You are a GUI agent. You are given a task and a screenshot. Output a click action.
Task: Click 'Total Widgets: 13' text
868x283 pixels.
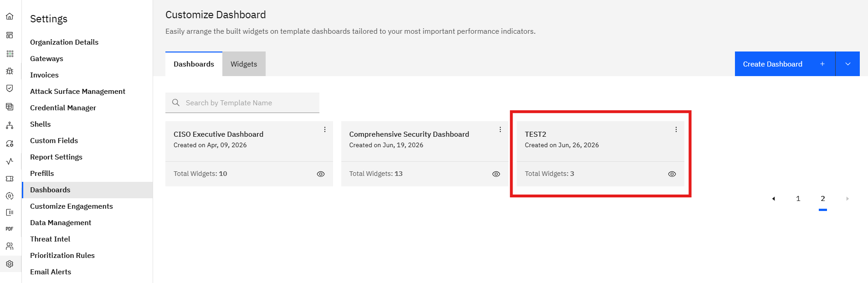click(x=376, y=174)
